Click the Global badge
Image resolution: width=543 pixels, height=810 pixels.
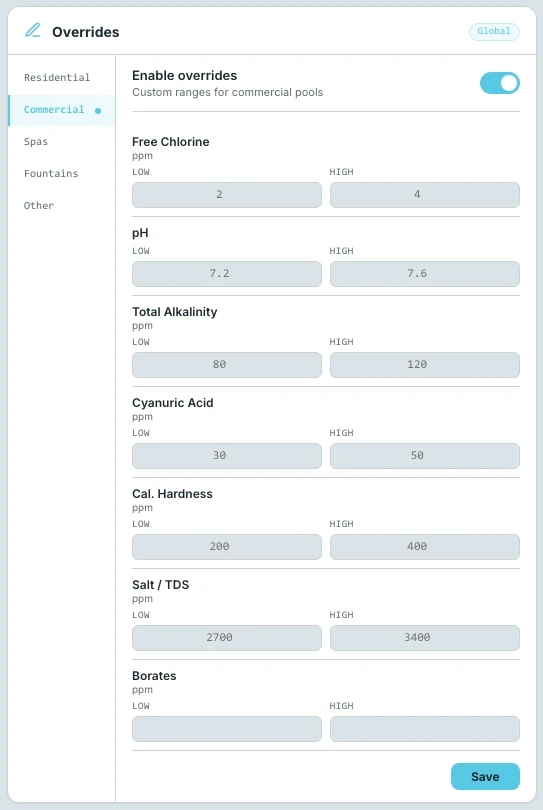[x=494, y=32]
